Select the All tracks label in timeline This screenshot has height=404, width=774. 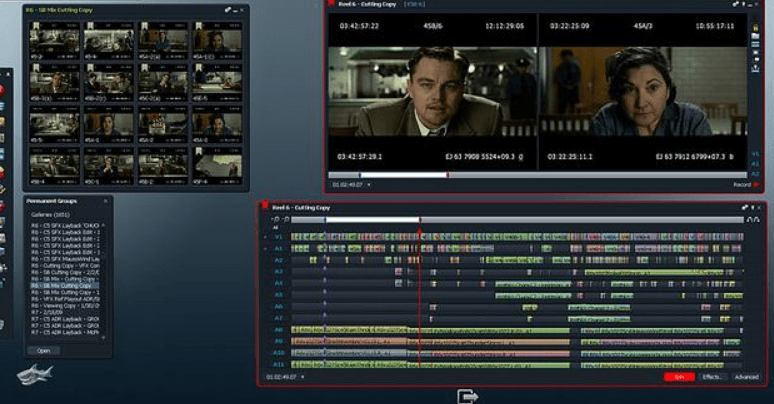[x=275, y=228]
